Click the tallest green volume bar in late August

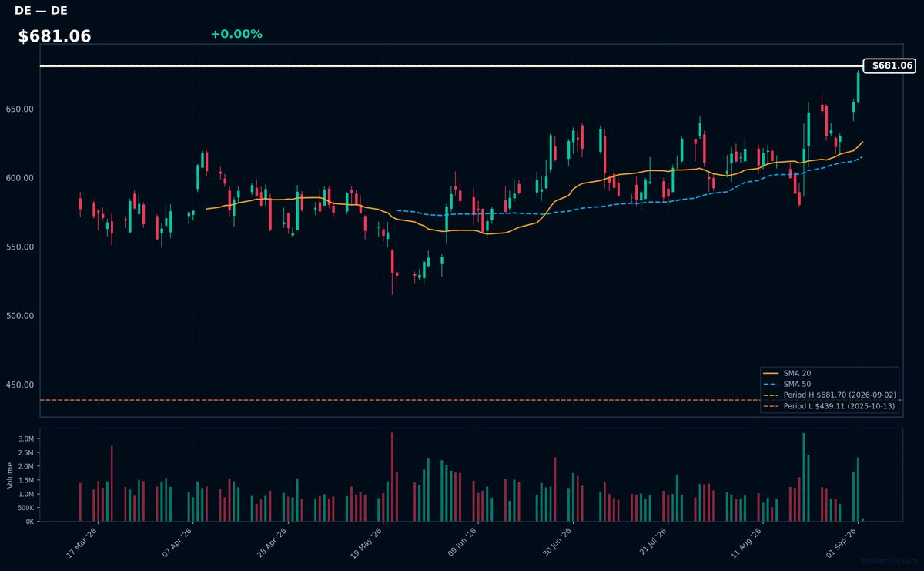pos(804,477)
